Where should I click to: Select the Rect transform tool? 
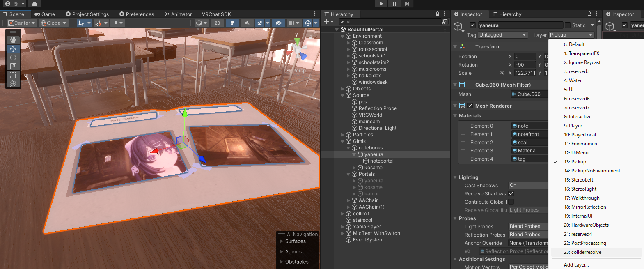coord(13,75)
